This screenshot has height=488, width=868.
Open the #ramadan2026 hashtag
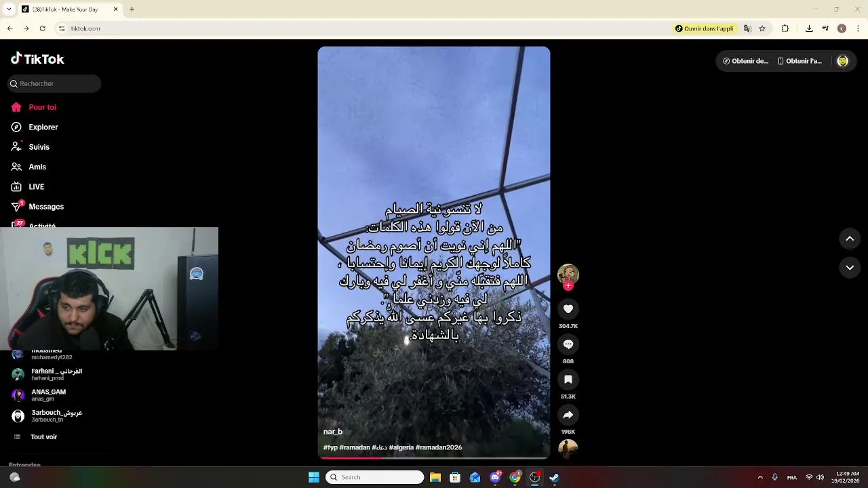(439, 447)
